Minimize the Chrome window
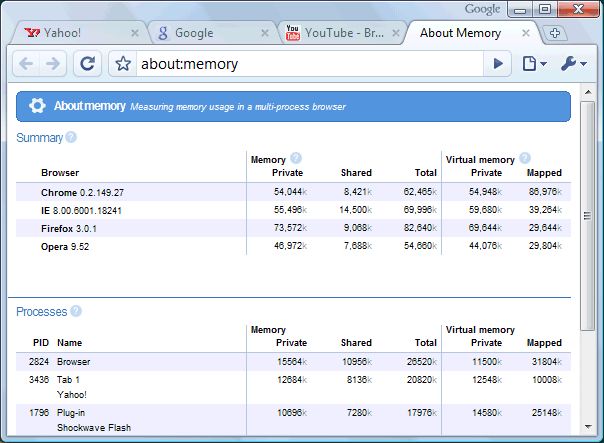 [x=520, y=10]
